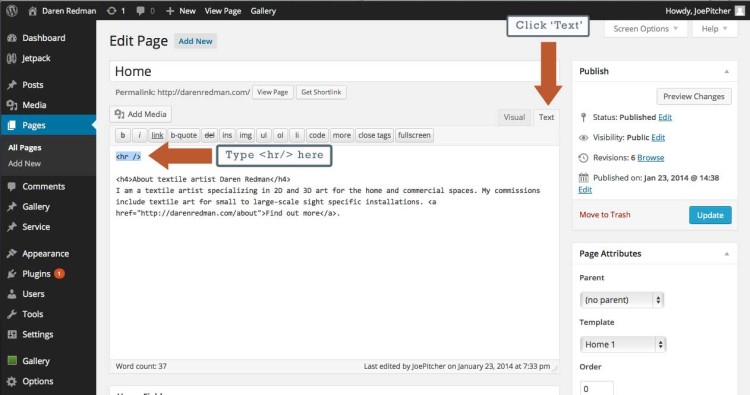Image resolution: width=750 pixels, height=395 pixels.
Task: Click Move to Trash link
Action: coord(605,215)
